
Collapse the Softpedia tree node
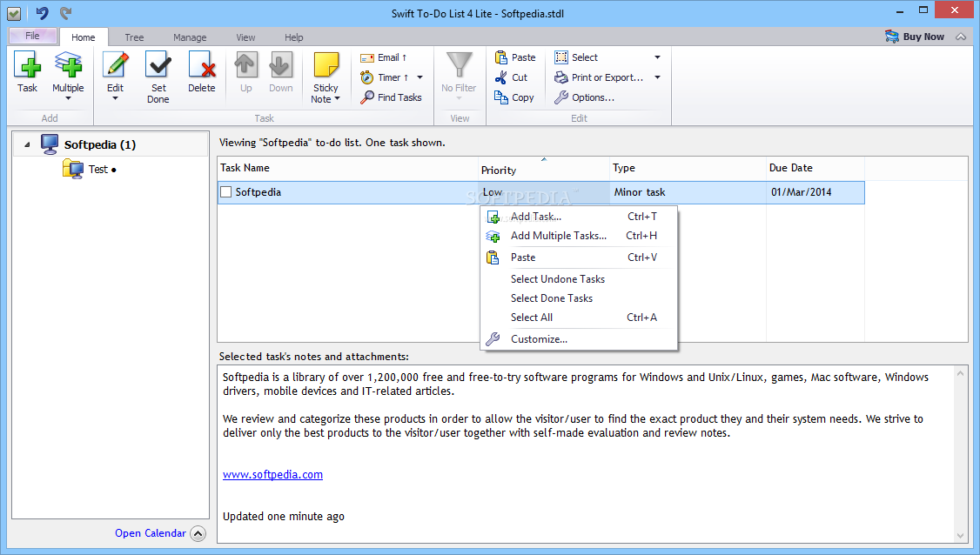tap(27, 145)
